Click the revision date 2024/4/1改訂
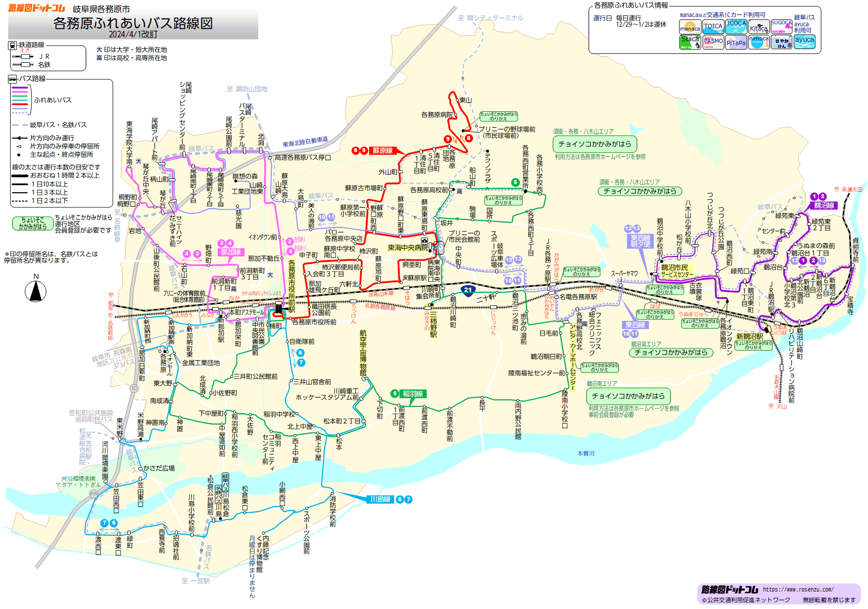Viewport: 868px width, 609px height. pyautogui.click(x=133, y=34)
